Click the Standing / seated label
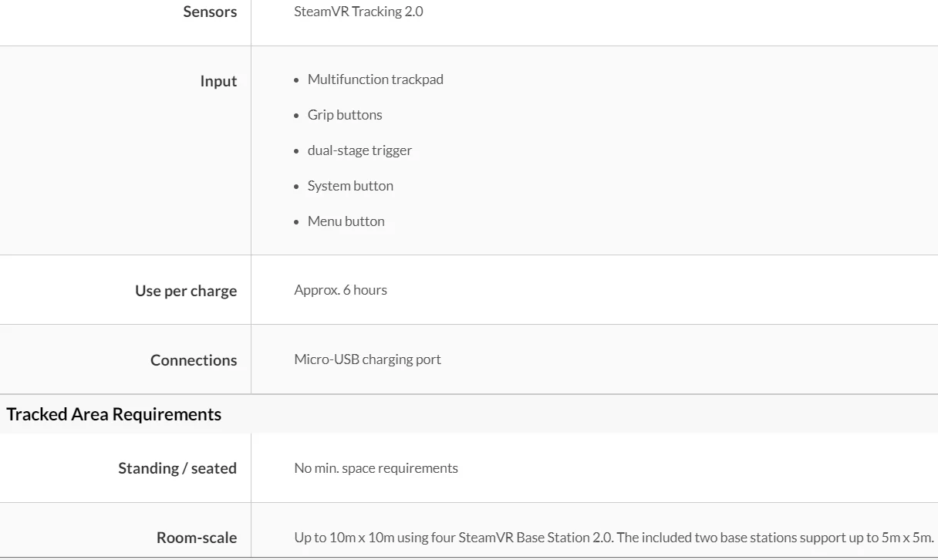The height and width of the screenshot is (560, 938). point(177,468)
